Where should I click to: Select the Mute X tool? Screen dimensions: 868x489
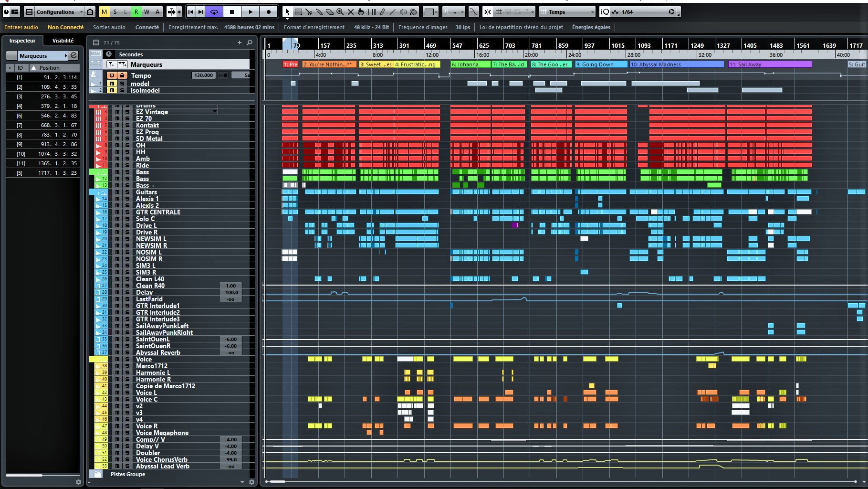351,12
